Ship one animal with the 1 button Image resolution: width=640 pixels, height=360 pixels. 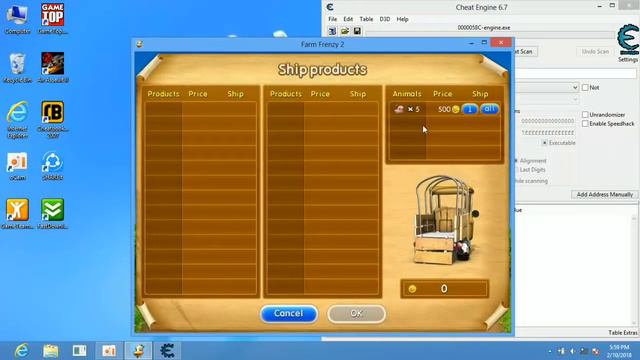pyautogui.click(x=470, y=109)
